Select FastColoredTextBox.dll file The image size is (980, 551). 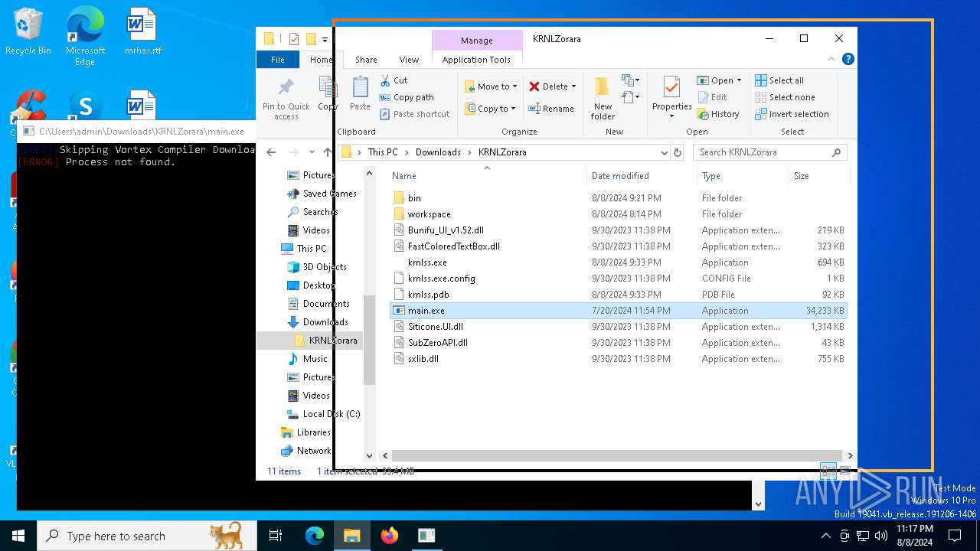point(618,246)
